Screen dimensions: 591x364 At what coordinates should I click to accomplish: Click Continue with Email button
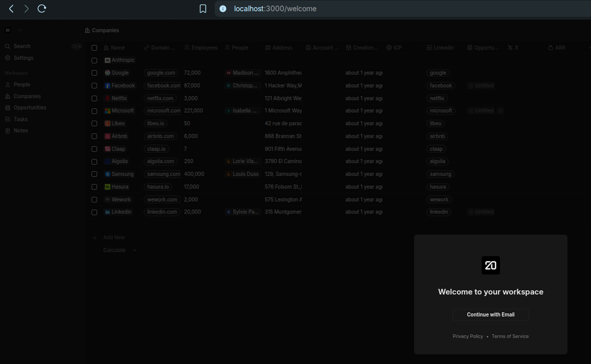(x=491, y=315)
